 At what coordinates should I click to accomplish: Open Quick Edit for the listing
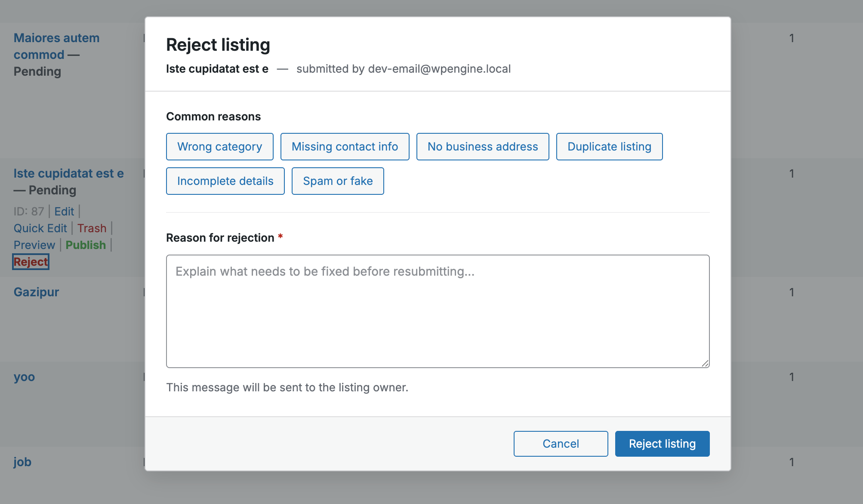[40, 228]
